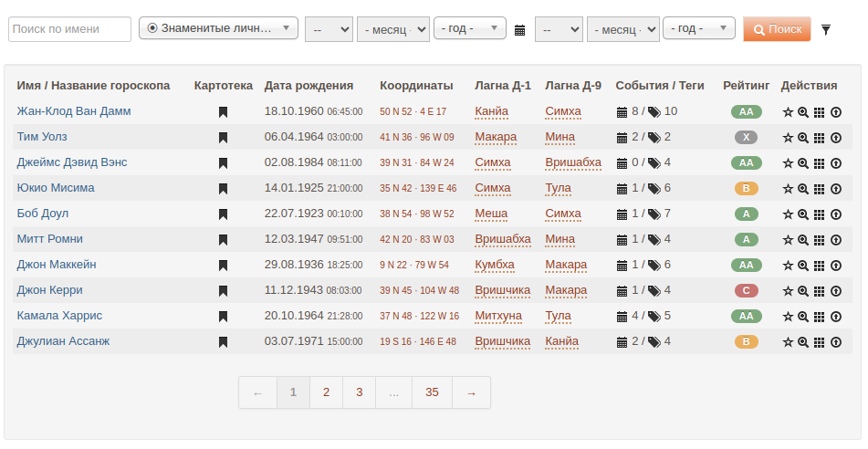Screen dimensions: 868x449
Task: Click previous page arrow
Action: click(x=257, y=392)
